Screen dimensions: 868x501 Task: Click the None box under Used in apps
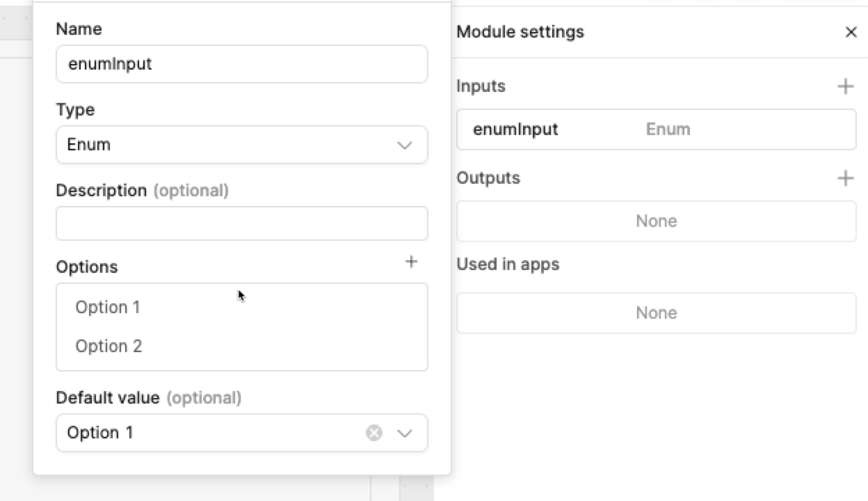656,313
